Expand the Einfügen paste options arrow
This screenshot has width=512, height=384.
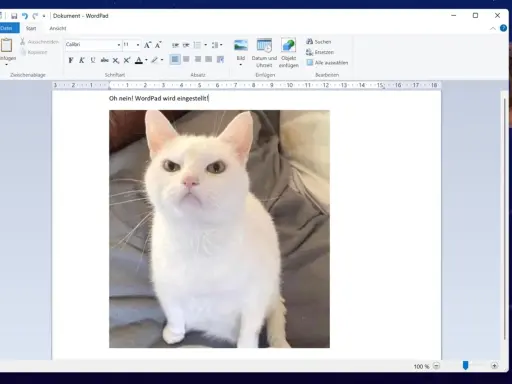pyautogui.click(x=6, y=64)
